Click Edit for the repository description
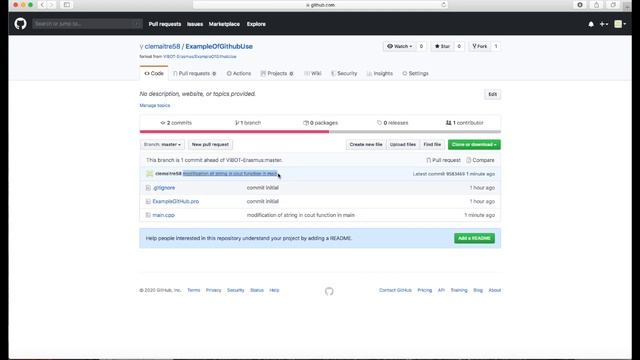 point(493,94)
